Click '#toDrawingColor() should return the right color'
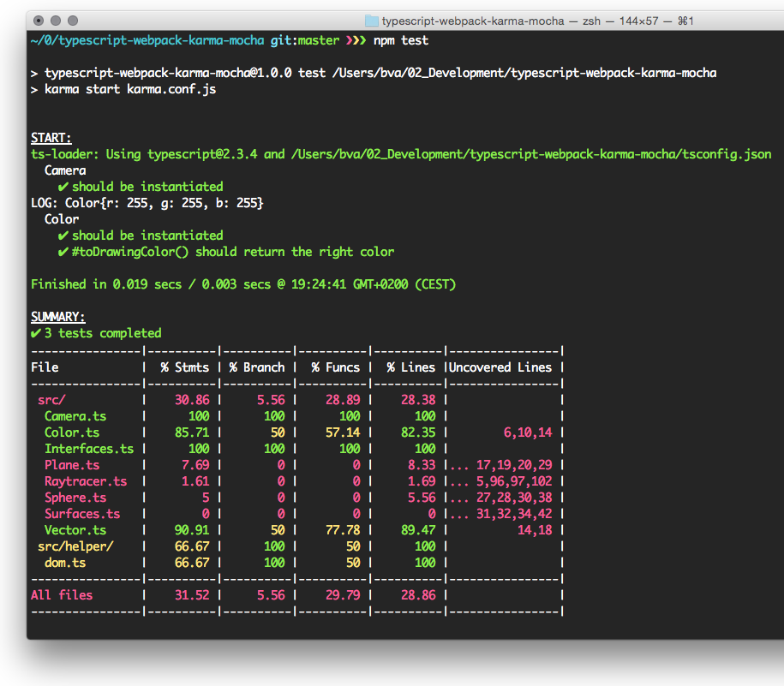The width and height of the screenshot is (784, 686). 233,252
